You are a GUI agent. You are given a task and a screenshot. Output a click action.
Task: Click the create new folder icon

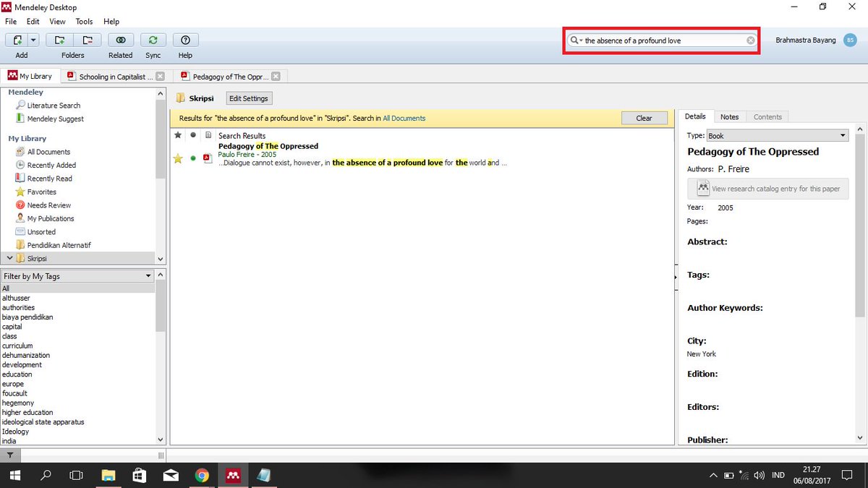(59, 40)
